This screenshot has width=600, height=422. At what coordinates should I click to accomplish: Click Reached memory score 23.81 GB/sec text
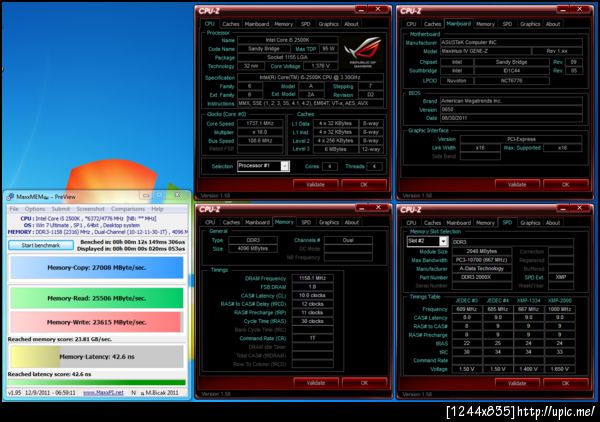pos(60,339)
